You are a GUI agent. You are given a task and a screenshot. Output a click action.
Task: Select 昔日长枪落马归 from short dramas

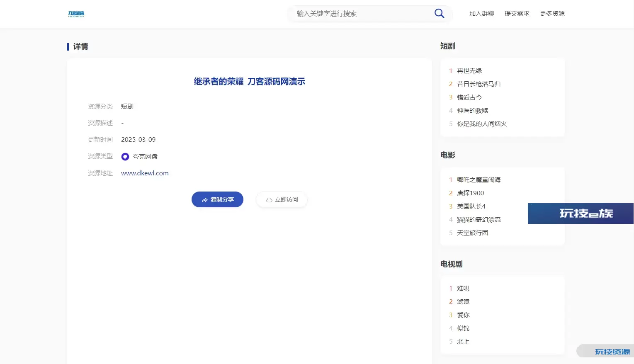(479, 84)
